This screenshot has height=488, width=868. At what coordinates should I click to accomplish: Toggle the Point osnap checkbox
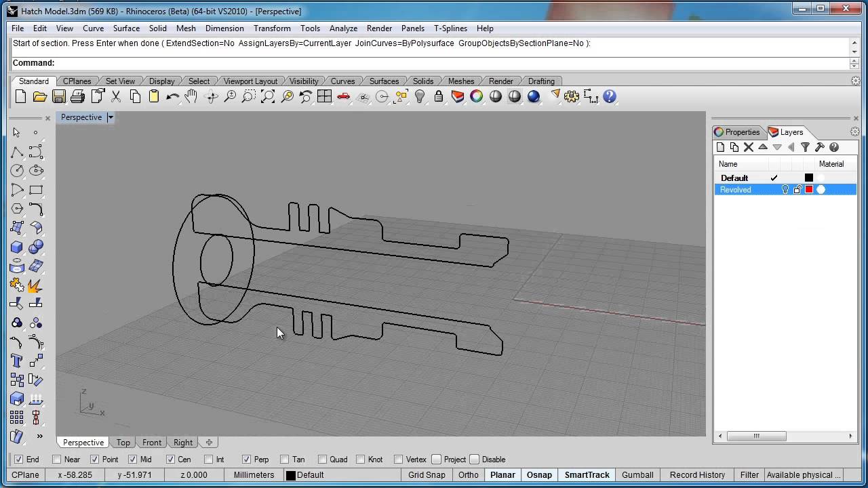pos(94,460)
